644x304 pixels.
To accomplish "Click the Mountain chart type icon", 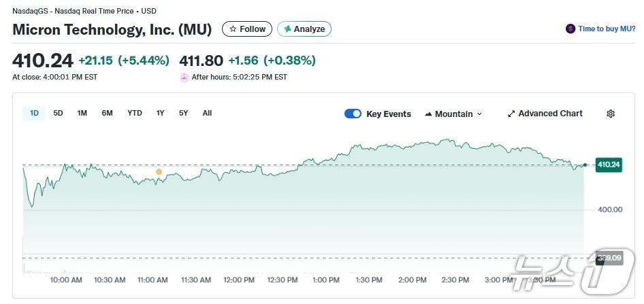I will (429, 114).
